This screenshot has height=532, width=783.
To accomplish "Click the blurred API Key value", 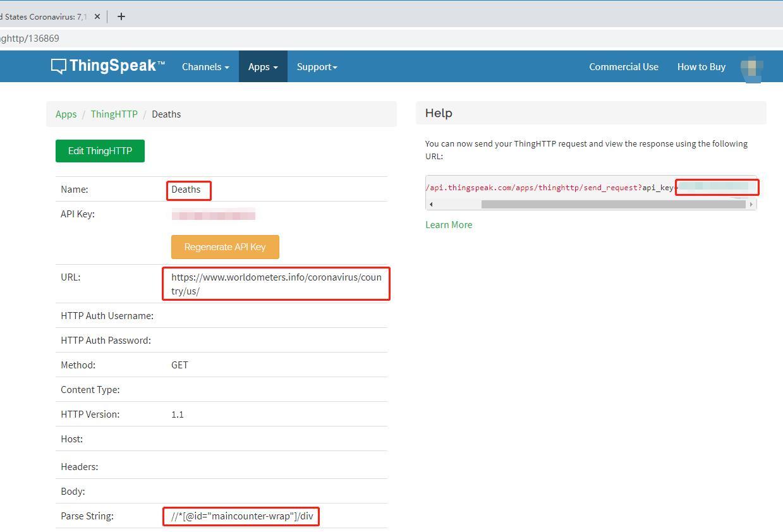I will pos(214,214).
